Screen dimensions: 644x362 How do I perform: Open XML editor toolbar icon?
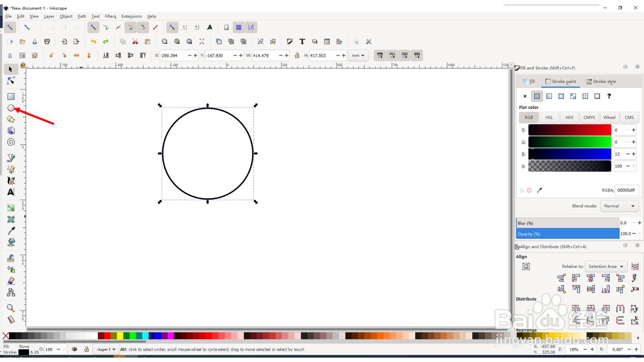point(327,41)
